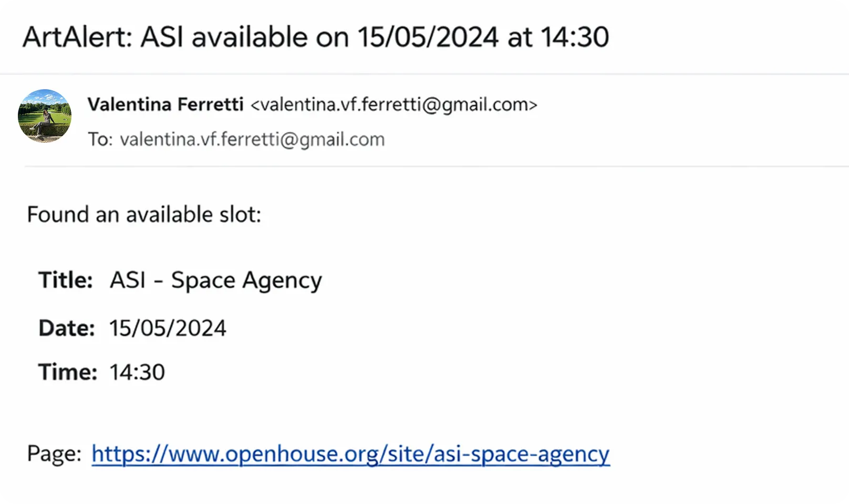This screenshot has width=849, height=504.
Task: Click the 'Found an available slot:' text
Action: point(144,215)
